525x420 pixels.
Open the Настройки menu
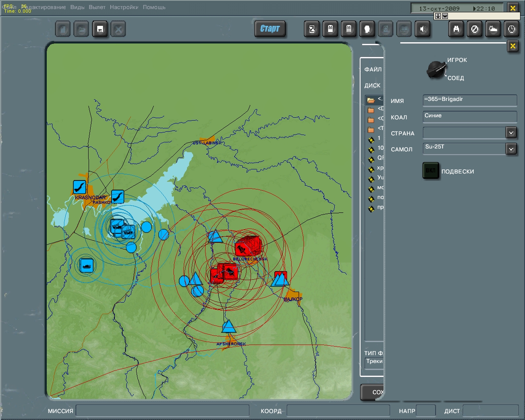[x=124, y=7]
